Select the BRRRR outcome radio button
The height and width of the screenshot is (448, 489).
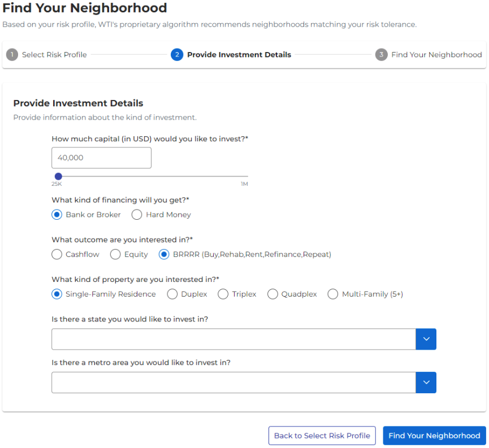pyautogui.click(x=164, y=254)
